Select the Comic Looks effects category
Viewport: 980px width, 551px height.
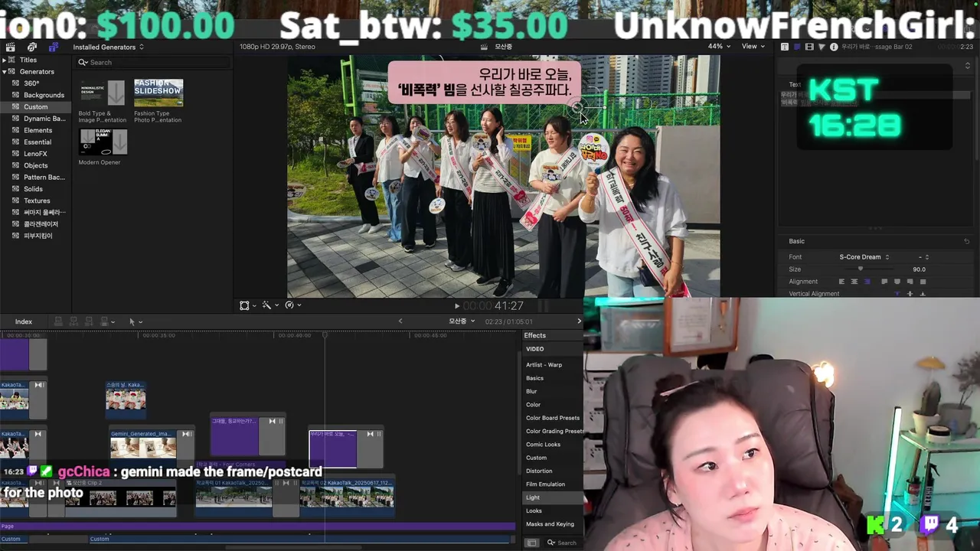point(543,445)
